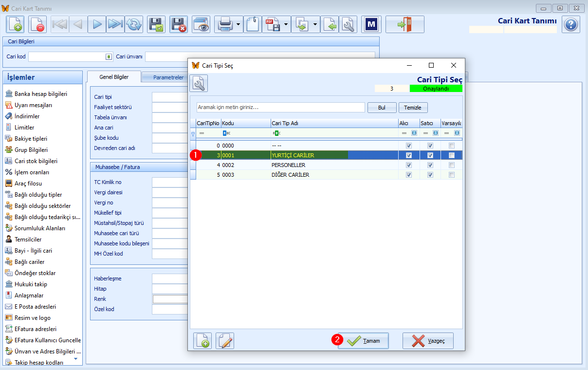Open the printer dropdown arrow in toolbar
588x370 pixels.
pos(238,24)
